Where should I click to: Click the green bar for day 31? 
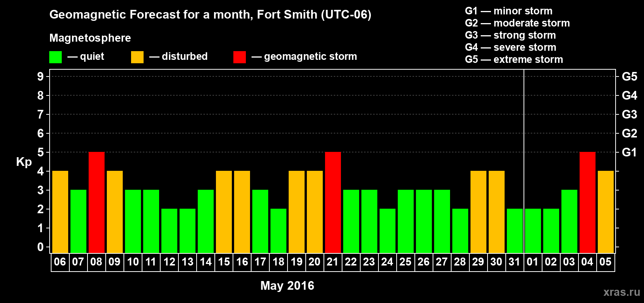515,231
